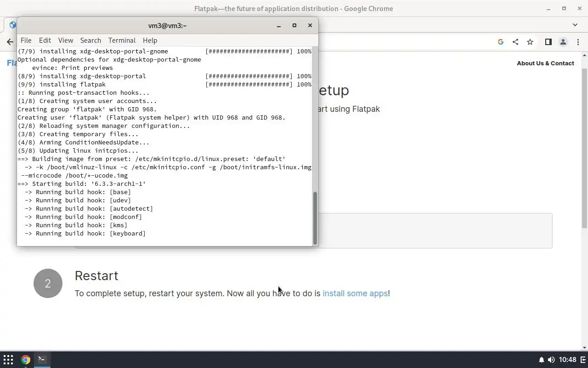Open the Terminal menu
Image resolution: width=588 pixels, height=368 pixels.
click(x=122, y=40)
